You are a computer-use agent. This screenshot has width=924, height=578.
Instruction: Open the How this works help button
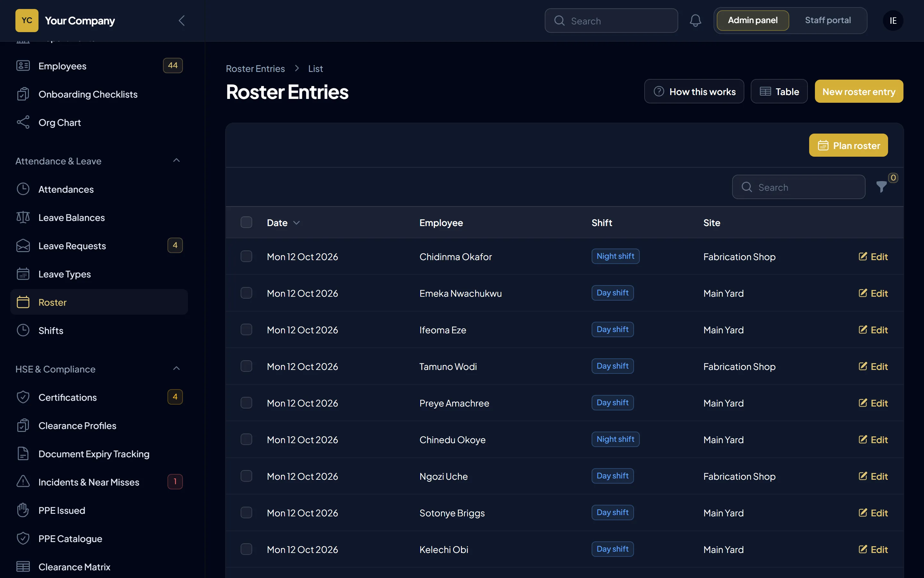[x=694, y=92]
